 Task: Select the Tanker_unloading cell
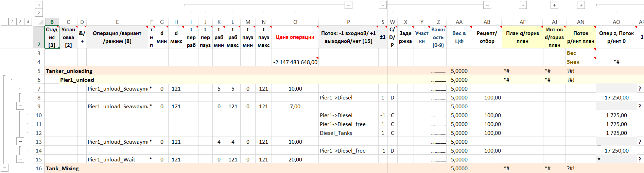69,71
